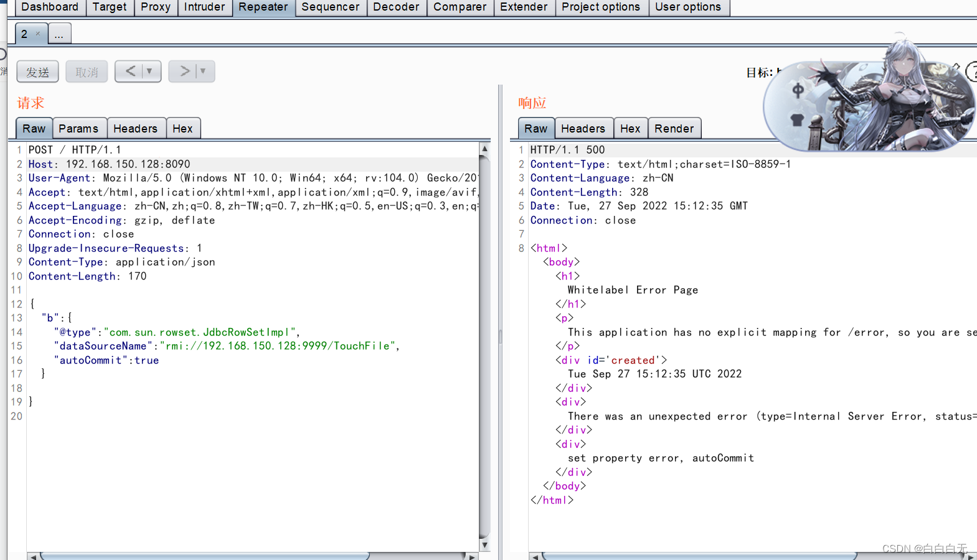This screenshot has width=977, height=560.
Task: Click div id='created' tag line
Action: coord(611,360)
